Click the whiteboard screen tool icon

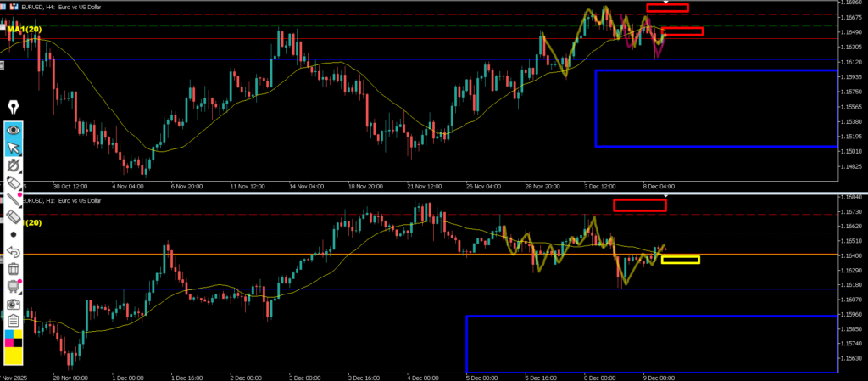pyautogui.click(x=14, y=286)
